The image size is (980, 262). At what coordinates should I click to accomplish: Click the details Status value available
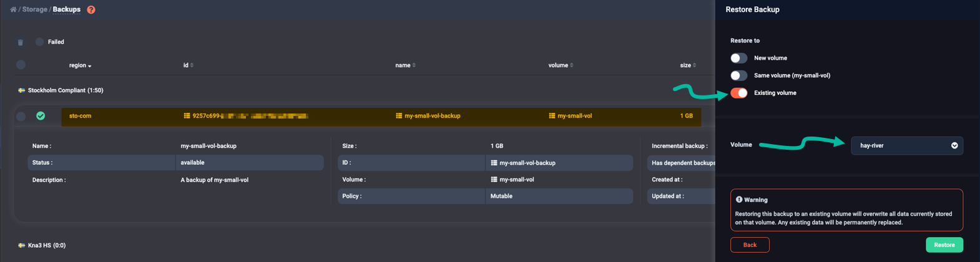193,163
